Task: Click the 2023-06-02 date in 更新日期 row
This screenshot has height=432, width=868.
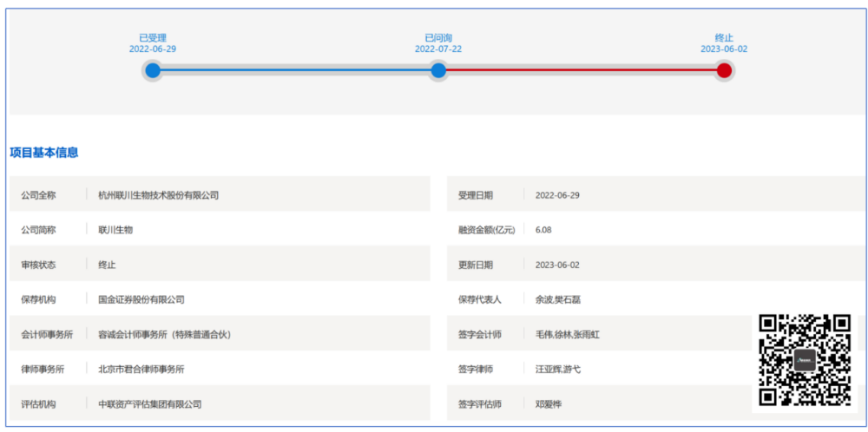Action: (x=557, y=265)
